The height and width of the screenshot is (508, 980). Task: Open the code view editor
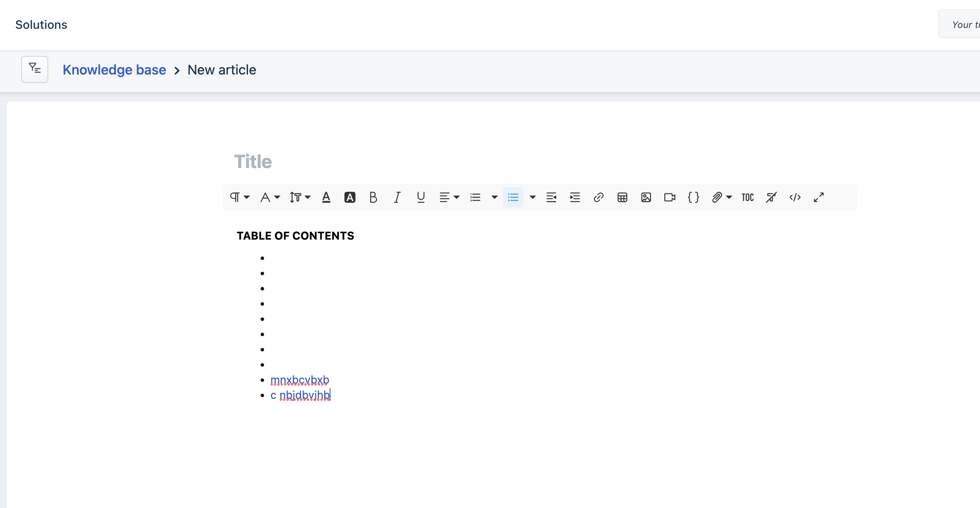[795, 197]
